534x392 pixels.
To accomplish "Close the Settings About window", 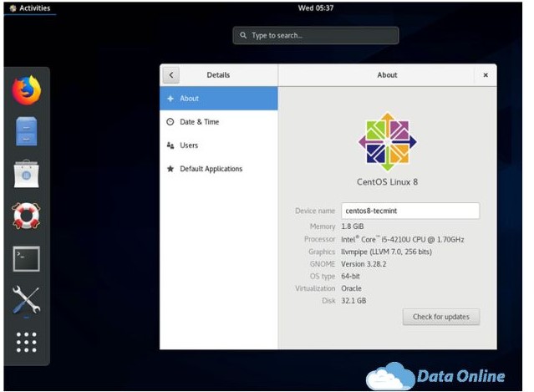I will (486, 75).
